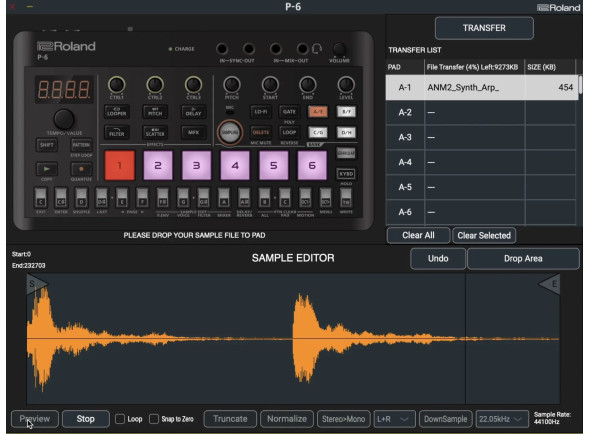The width and height of the screenshot is (590, 434).
Task: Click pad 3 on the P-6 device
Action: (196, 165)
